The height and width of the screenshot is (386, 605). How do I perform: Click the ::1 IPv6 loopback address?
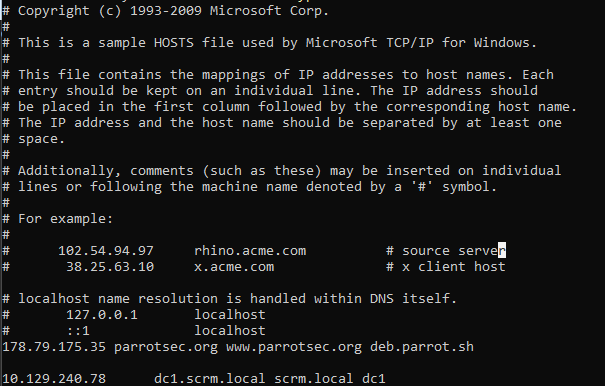(x=78, y=331)
